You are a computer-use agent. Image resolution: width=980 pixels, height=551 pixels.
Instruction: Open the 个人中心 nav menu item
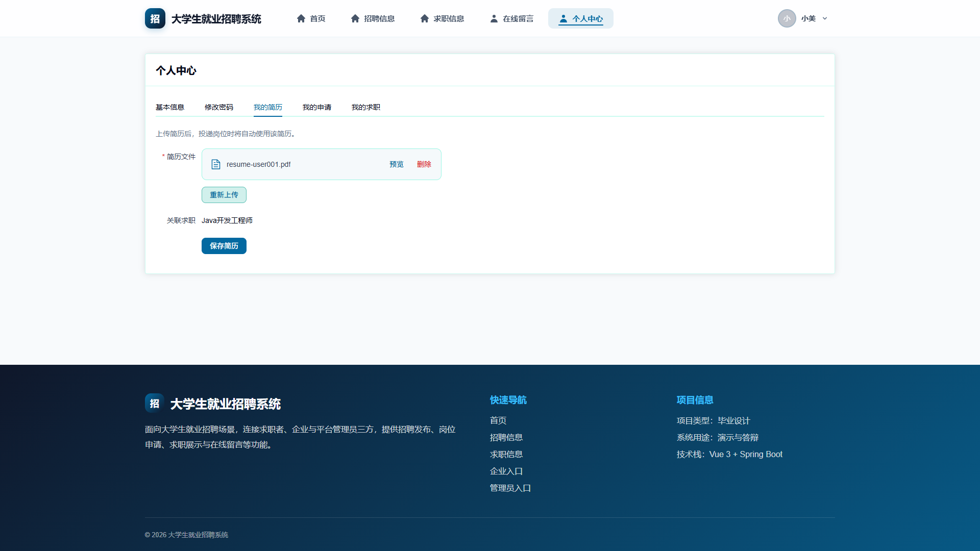point(581,18)
